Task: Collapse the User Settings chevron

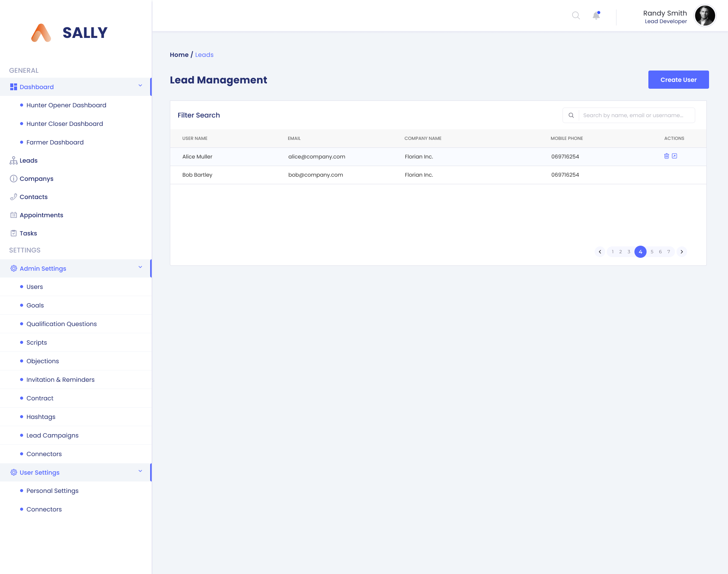Action: tap(140, 471)
